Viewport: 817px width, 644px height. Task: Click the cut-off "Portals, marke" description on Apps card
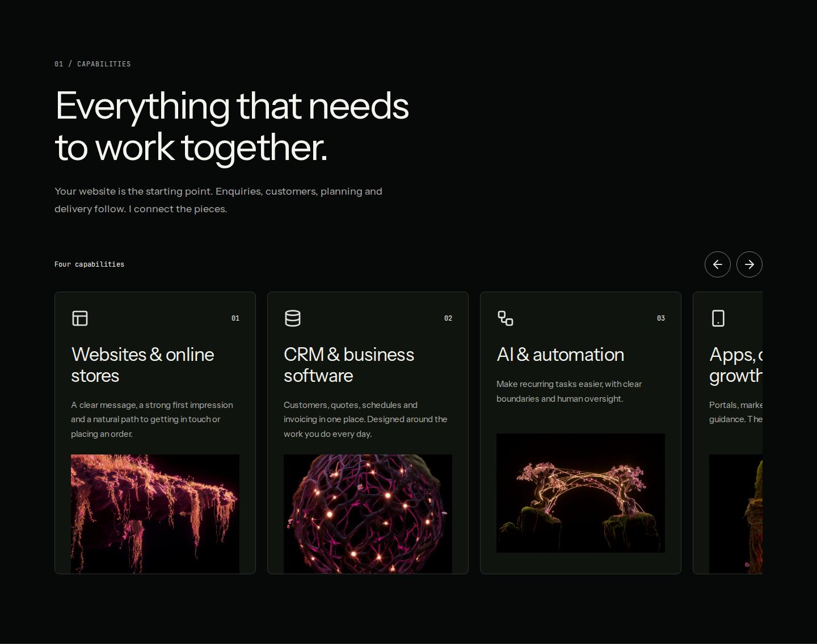(736, 412)
